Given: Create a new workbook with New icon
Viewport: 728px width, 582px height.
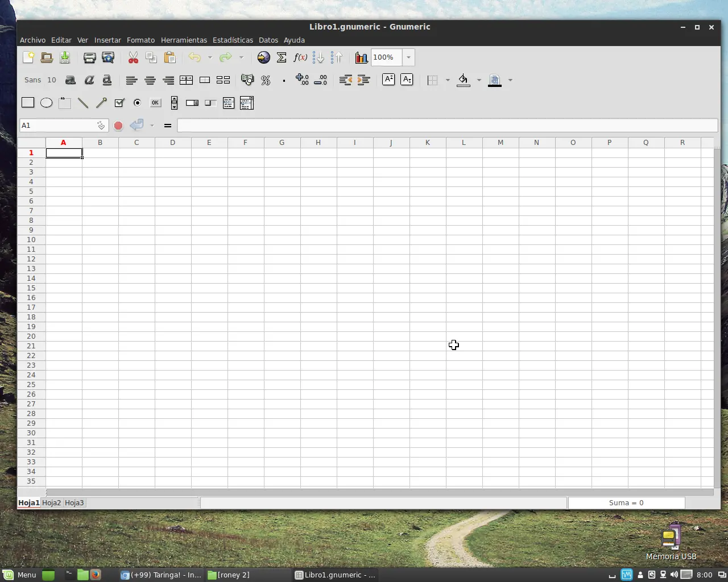Looking at the screenshot, I should [28, 57].
